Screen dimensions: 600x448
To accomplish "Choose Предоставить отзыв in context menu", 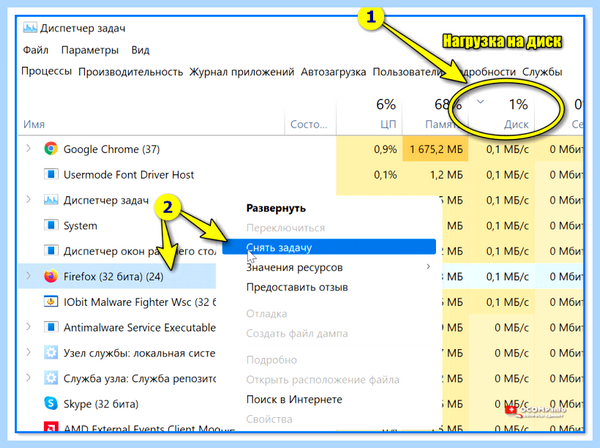I will click(297, 287).
